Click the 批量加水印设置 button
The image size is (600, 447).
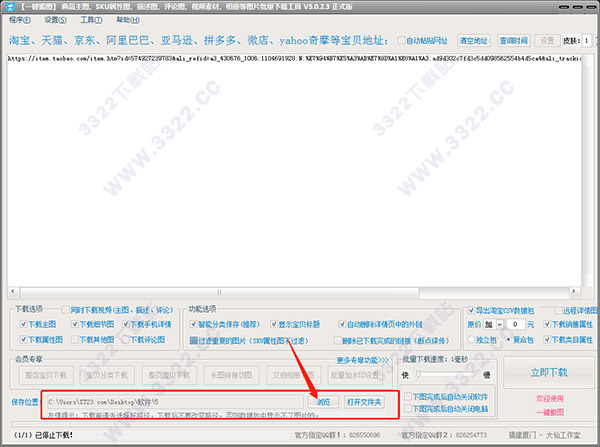coord(355,375)
